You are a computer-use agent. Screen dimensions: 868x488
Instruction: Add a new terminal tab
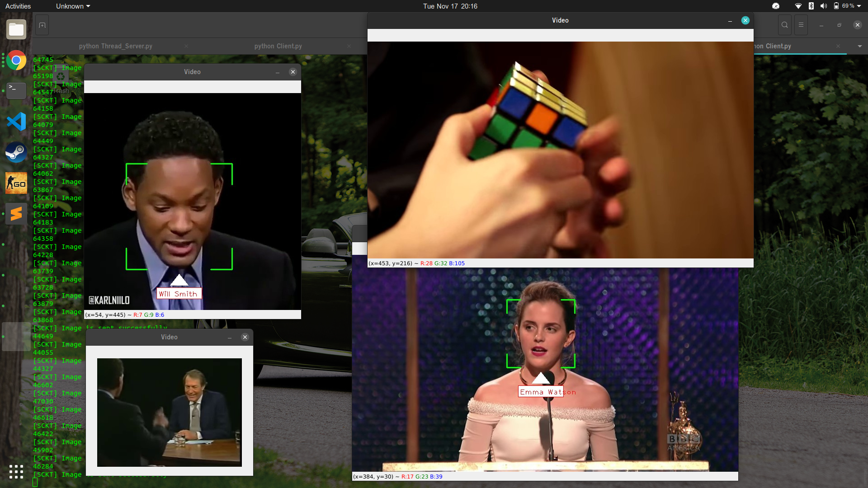pyautogui.click(x=42, y=25)
